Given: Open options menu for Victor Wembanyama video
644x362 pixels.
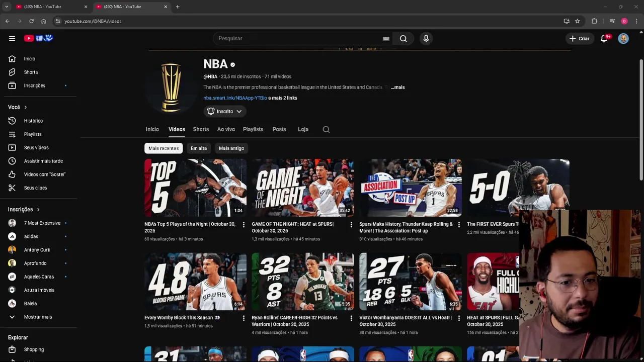Looking at the screenshot, I should (458, 318).
